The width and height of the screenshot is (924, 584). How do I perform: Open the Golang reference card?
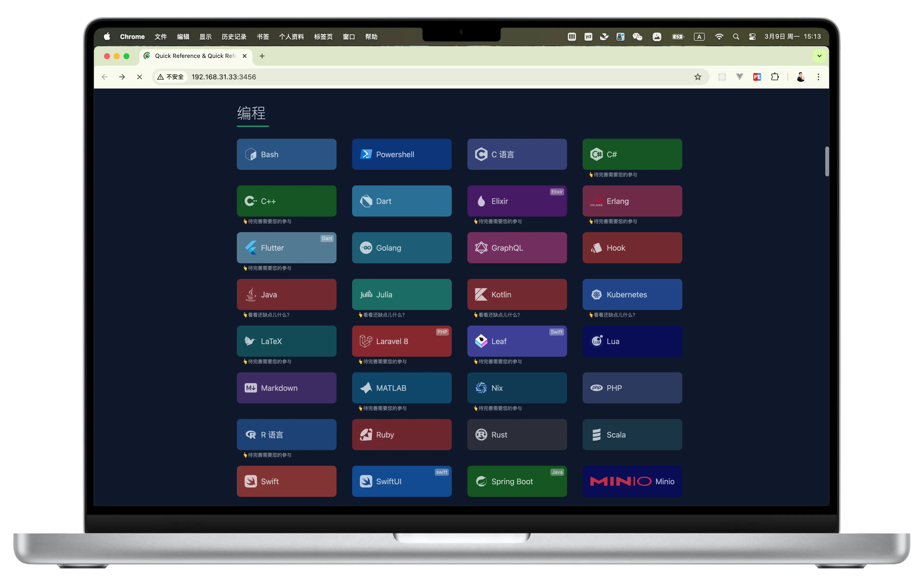[401, 248]
